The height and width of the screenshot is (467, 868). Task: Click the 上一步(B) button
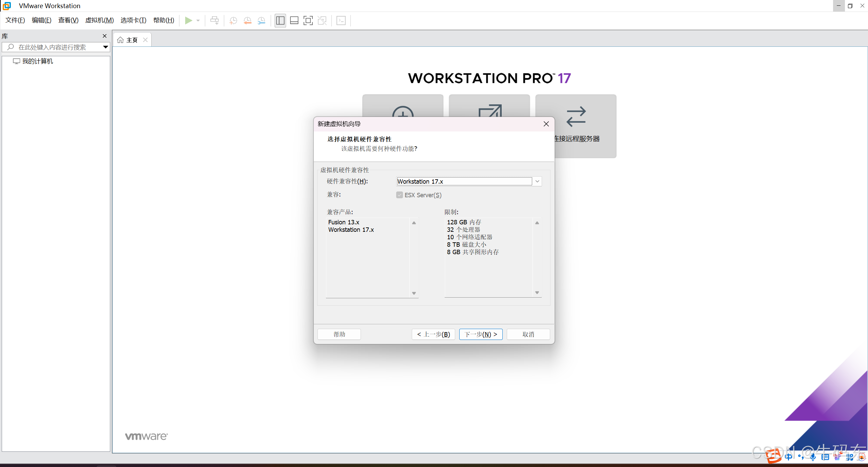pos(433,334)
